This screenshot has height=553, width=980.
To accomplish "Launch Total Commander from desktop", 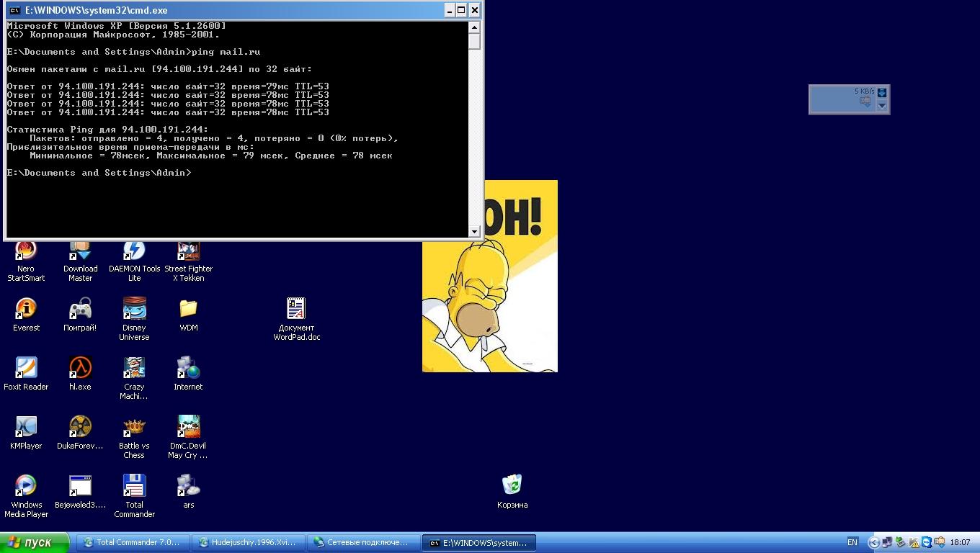I will tap(134, 496).
